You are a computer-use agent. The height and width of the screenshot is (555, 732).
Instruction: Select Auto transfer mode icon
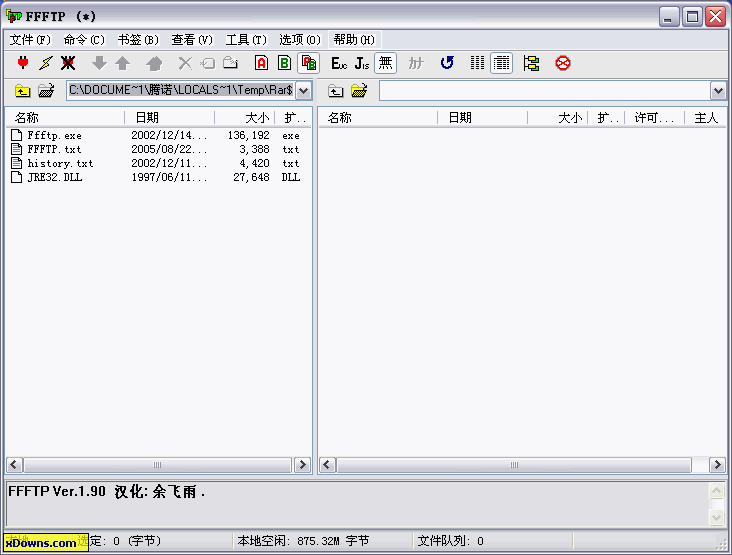(309, 63)
